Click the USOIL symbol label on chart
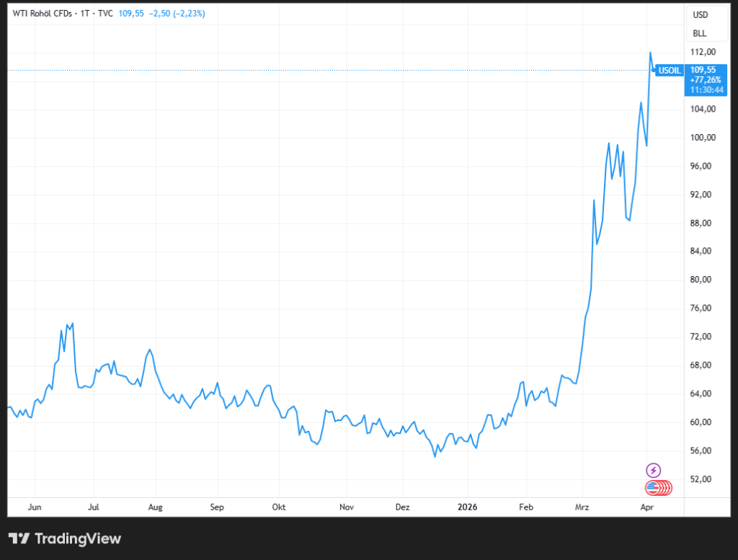 coord(670,70)
